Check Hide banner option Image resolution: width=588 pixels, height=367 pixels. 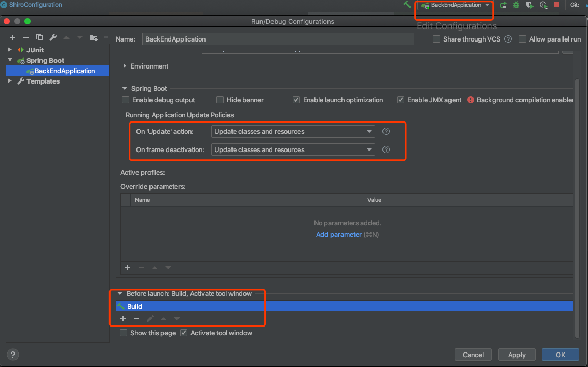220,100
